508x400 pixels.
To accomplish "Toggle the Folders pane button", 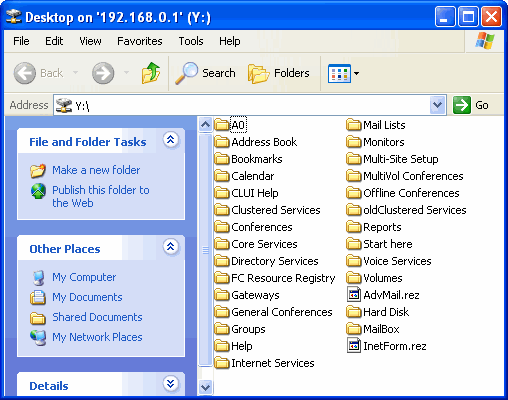I will click(x=279, y=73).
